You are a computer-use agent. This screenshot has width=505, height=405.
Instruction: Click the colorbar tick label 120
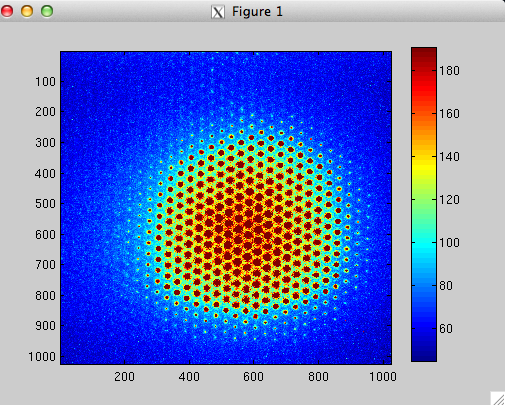click(x=449, y=200)
